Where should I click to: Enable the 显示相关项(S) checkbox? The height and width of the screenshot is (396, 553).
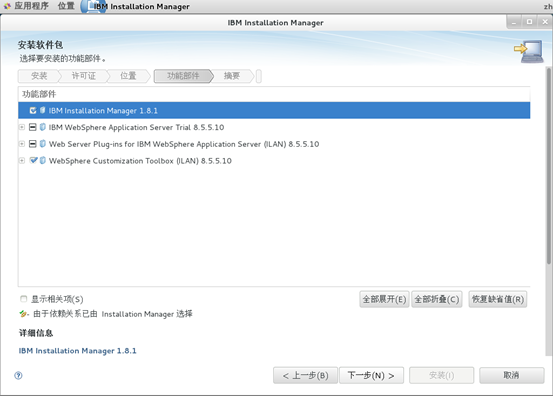(x=23, y=299)
